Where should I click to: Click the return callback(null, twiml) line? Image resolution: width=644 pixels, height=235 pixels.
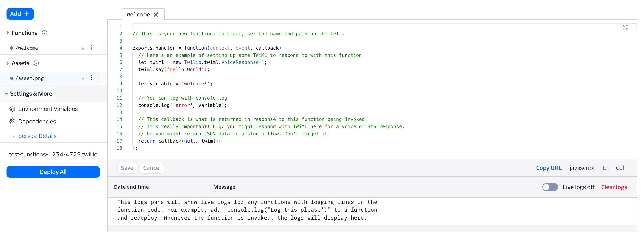[x=180, y=141]
